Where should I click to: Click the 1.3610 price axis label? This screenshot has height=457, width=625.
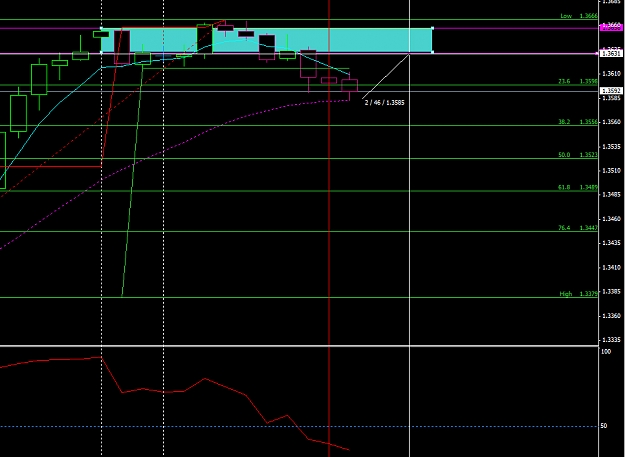tap(612, 74)
